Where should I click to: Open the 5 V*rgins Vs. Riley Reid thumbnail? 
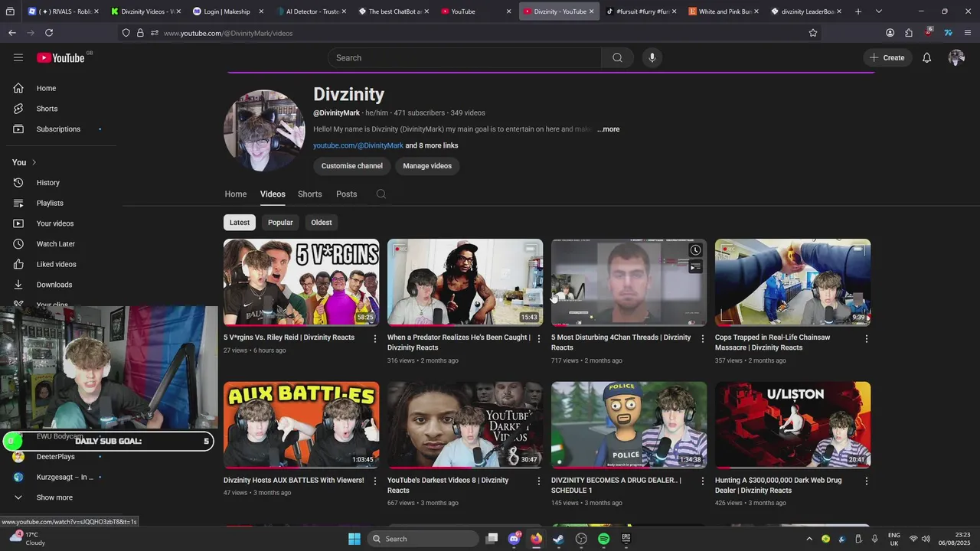tap(301, 282)
